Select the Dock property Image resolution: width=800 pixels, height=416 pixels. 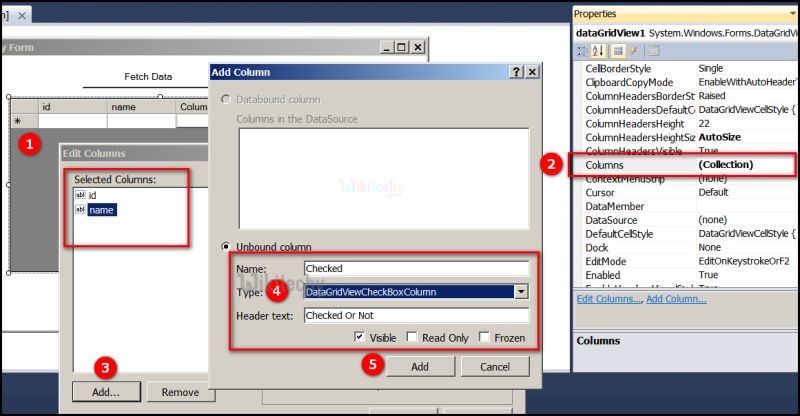click(x=596, y=248)
